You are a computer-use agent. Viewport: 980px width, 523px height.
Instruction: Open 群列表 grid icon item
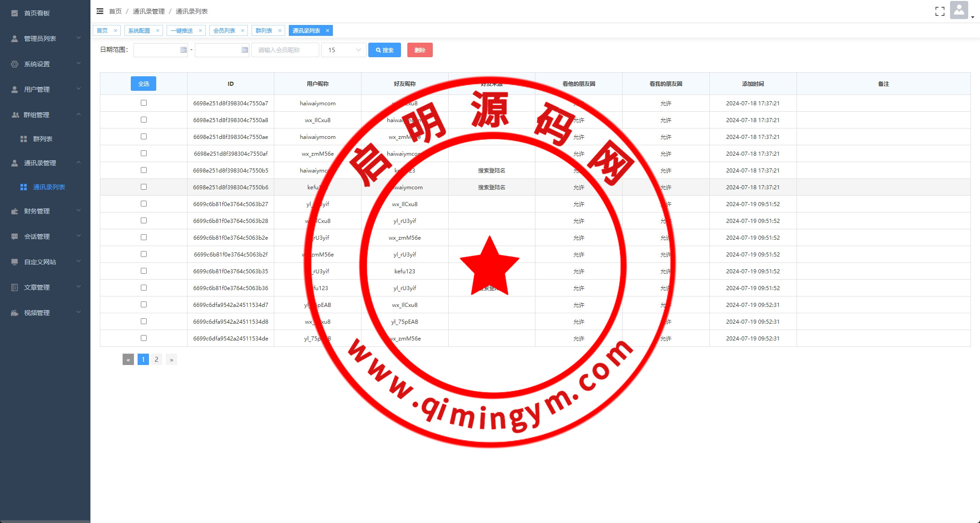42,139
